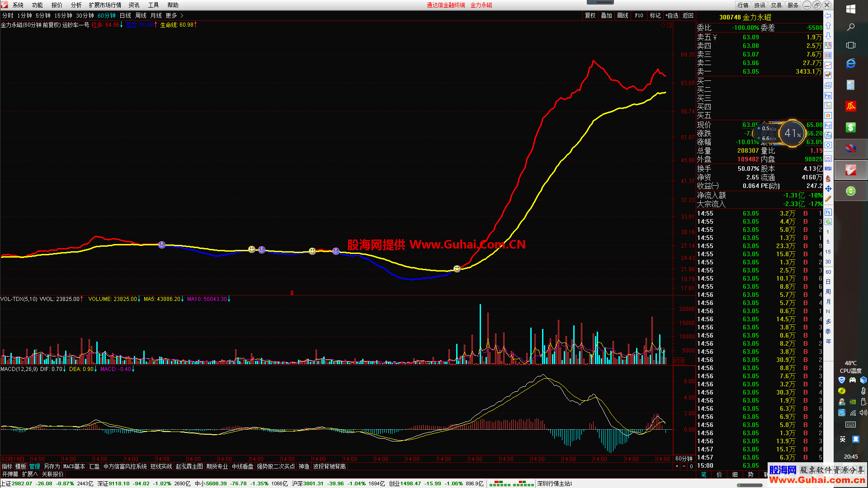Viewport: 868px width, 488px height.
Task: Open the 帮助 menu
Action: point(173,5)
